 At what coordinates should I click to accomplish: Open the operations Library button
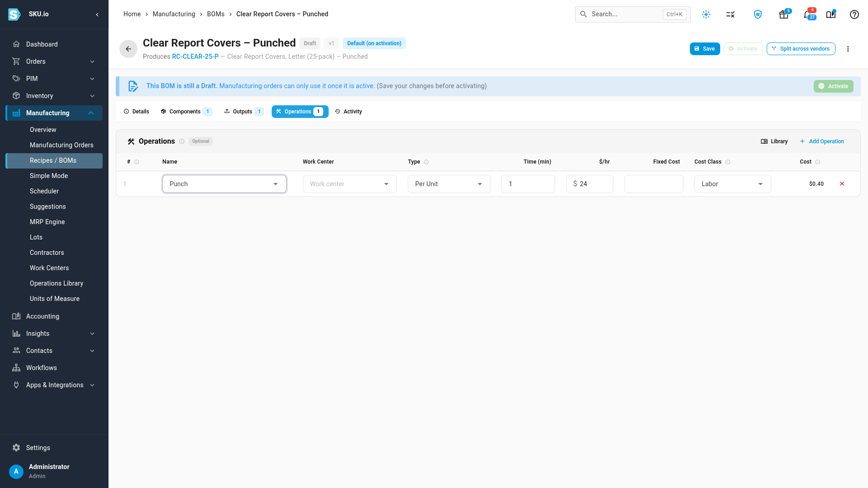click(774, 141)
